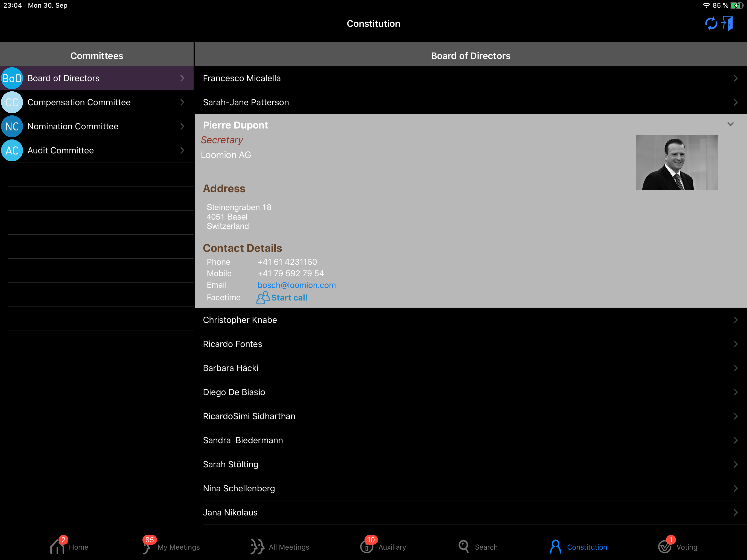The image size is (747, 560).
Task: Tap the Loomion AG company text
Action: [x=226, y=155]
